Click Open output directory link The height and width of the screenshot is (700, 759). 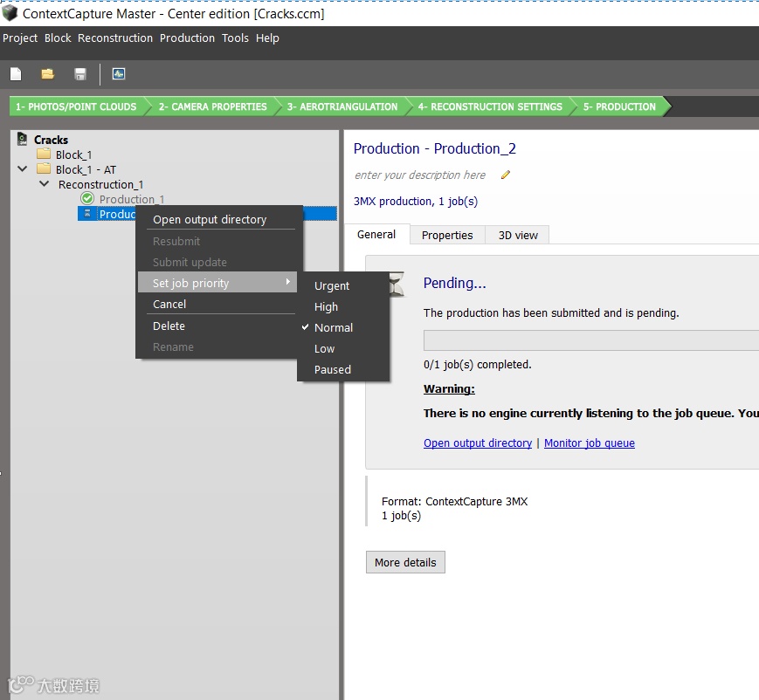click(x=477, y=443)
